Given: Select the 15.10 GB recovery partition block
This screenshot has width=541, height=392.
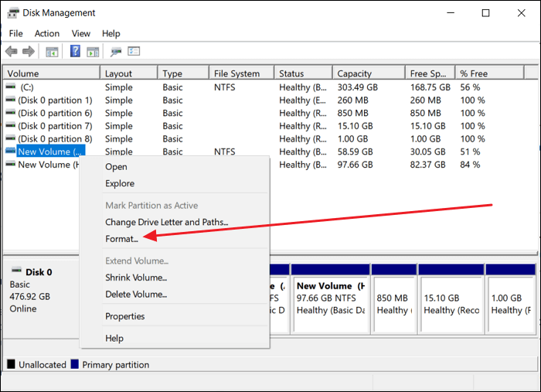Looking at the screenshot, I should [451, 298].
